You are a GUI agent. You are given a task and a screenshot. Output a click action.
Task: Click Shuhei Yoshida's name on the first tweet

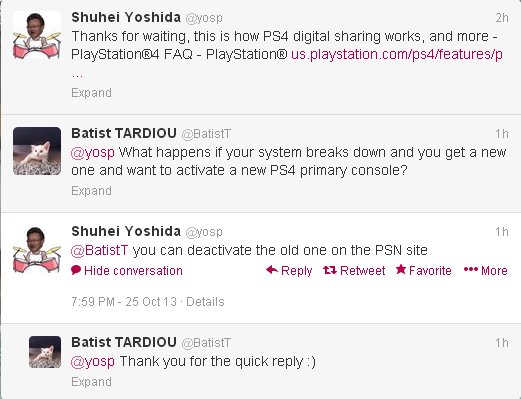click(126, 17)
